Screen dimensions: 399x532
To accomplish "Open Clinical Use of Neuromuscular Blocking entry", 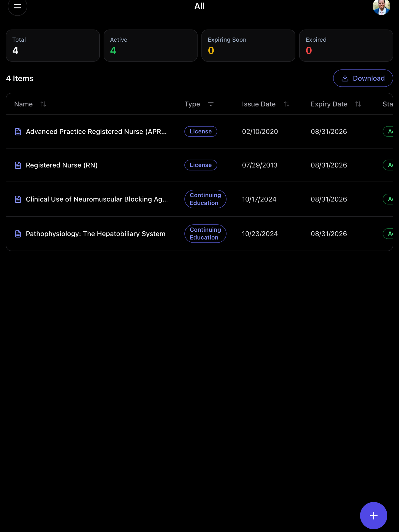I will [97, 199].
